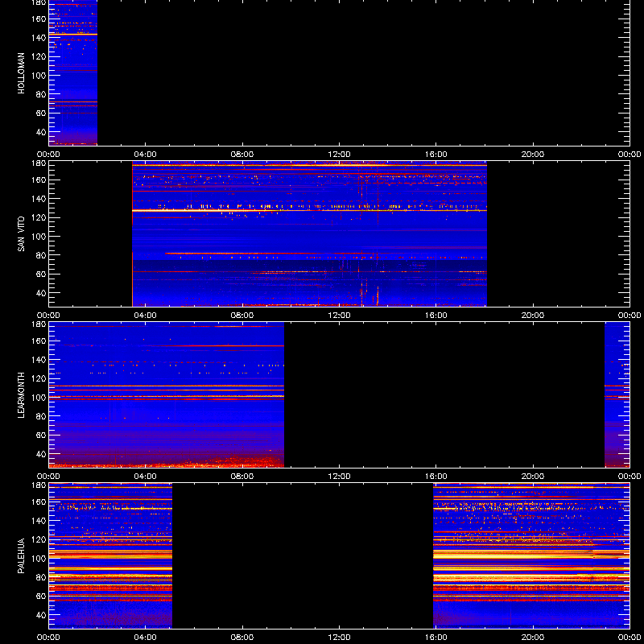Click the 60 frequency label on Holloman axis
This screenshot has width=644, height=644.
[x=41, y=114]
